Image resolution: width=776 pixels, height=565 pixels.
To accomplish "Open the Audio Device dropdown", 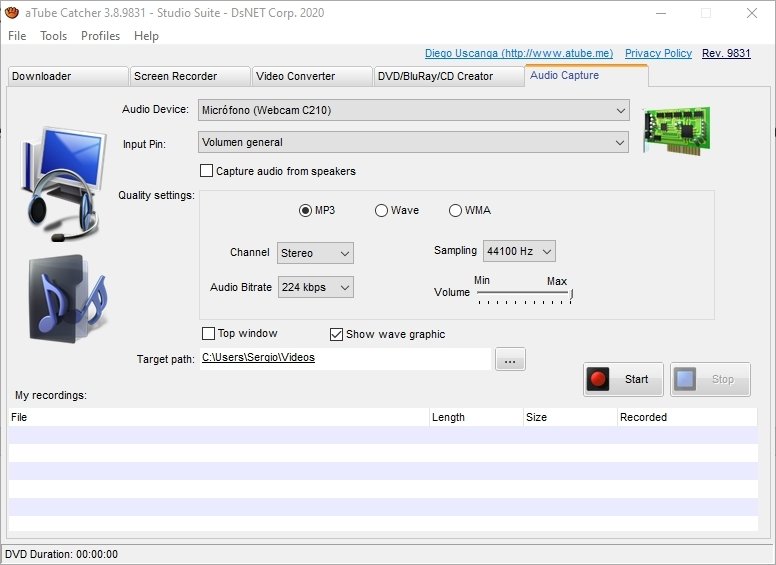I will tap(414, 110).
